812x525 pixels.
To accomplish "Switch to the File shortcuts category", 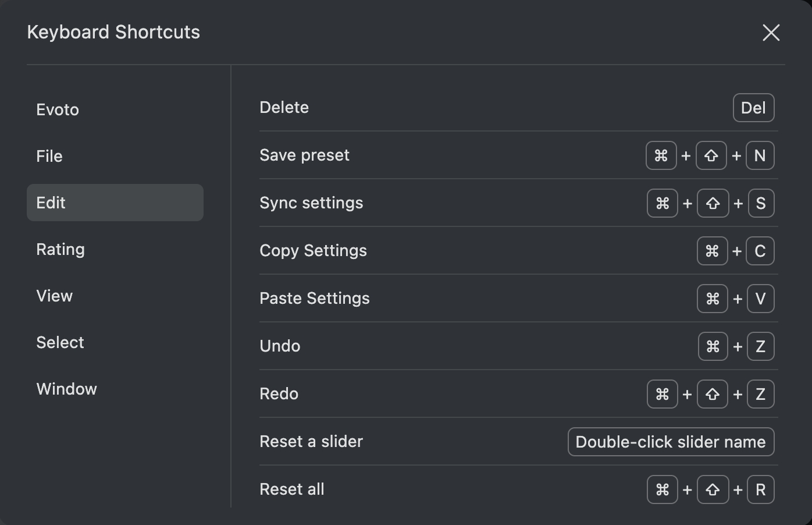I will 49,156.
